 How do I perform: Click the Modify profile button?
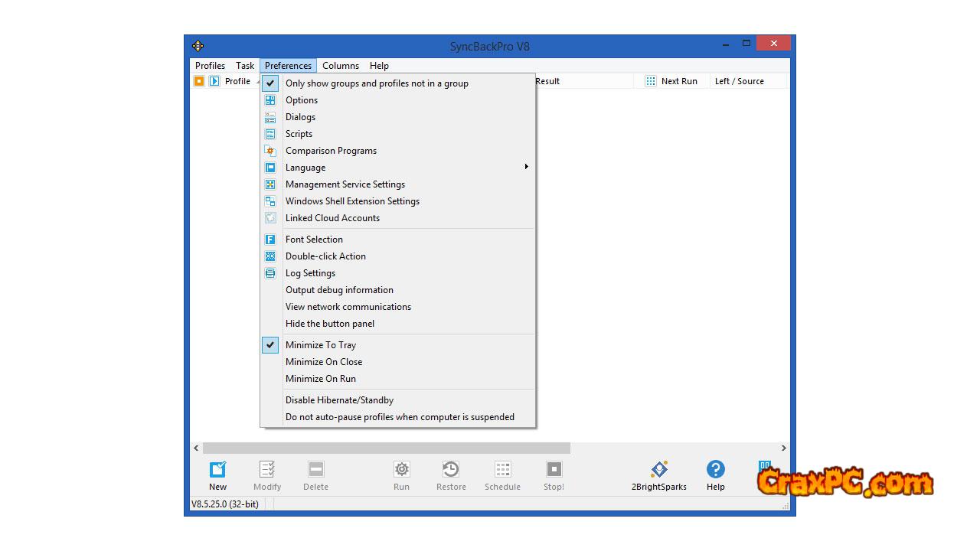tap(267, 475)
